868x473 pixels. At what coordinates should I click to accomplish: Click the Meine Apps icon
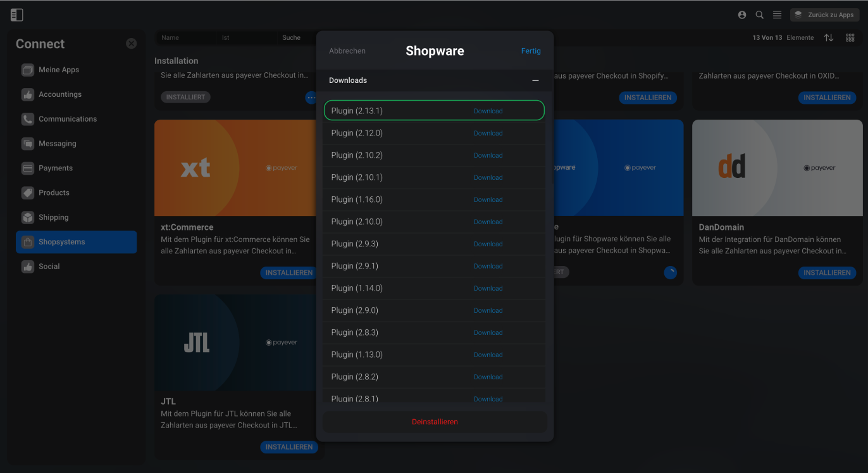pyautogui.click(x=27, y=70)
